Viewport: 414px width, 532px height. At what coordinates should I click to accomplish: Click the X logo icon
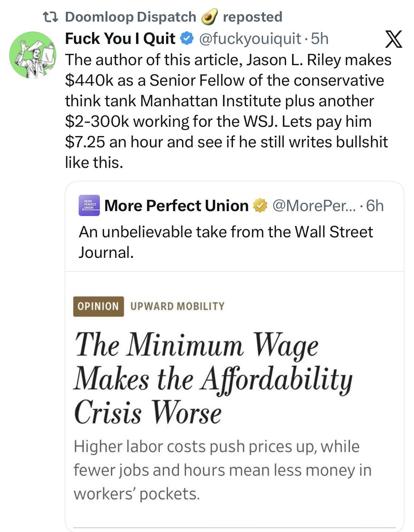[x=394, y=39]
